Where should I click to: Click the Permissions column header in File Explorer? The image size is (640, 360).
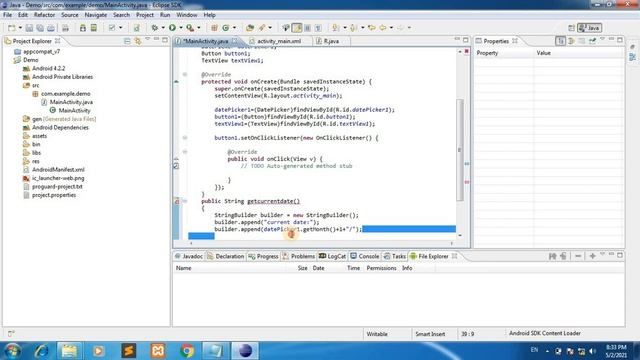click(381, 268)
